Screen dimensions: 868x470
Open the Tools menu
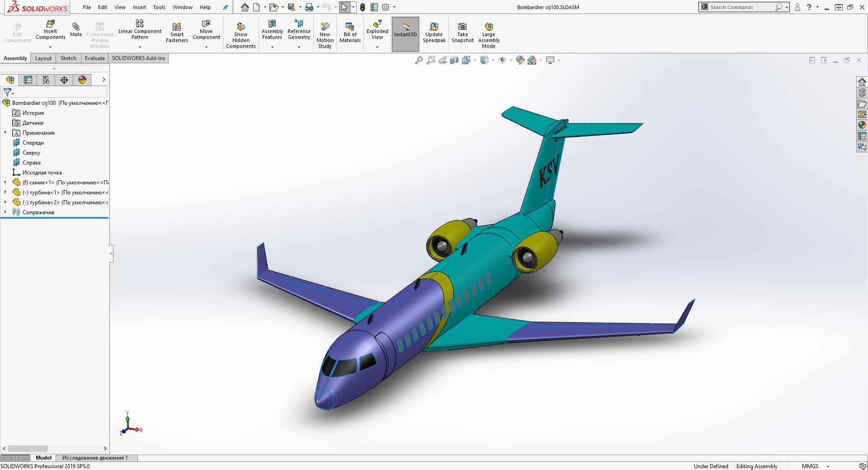pos(159,7)
